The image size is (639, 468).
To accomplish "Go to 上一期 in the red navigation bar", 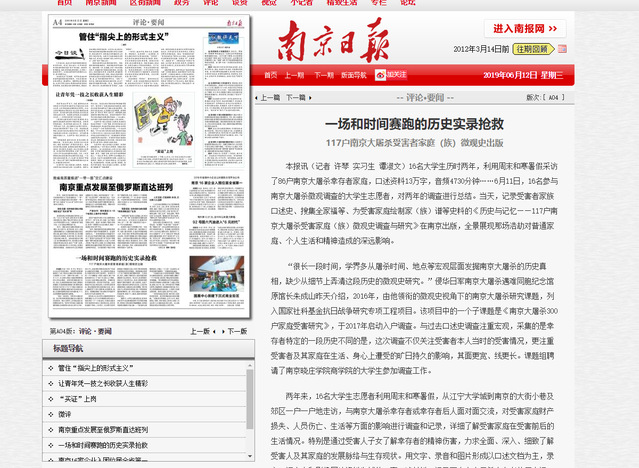I will [x=294, y=75].
